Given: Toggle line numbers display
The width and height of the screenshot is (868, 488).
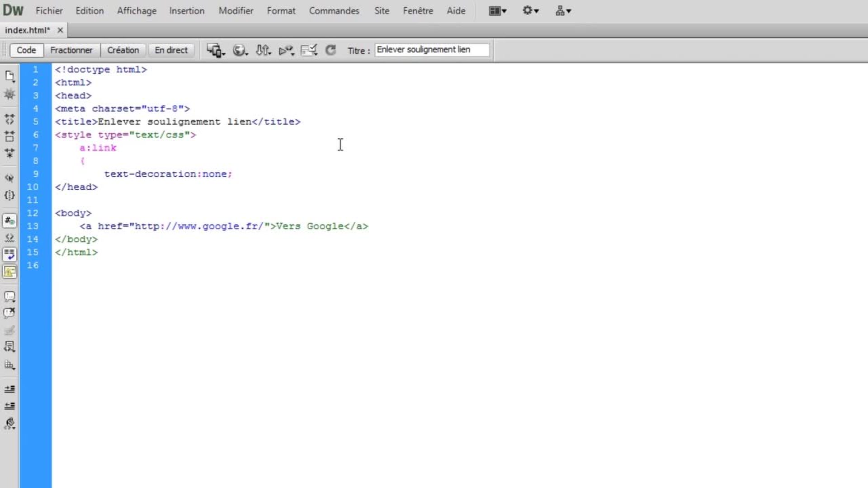Looking at the screenshot, I should click(x=9, y=221).
